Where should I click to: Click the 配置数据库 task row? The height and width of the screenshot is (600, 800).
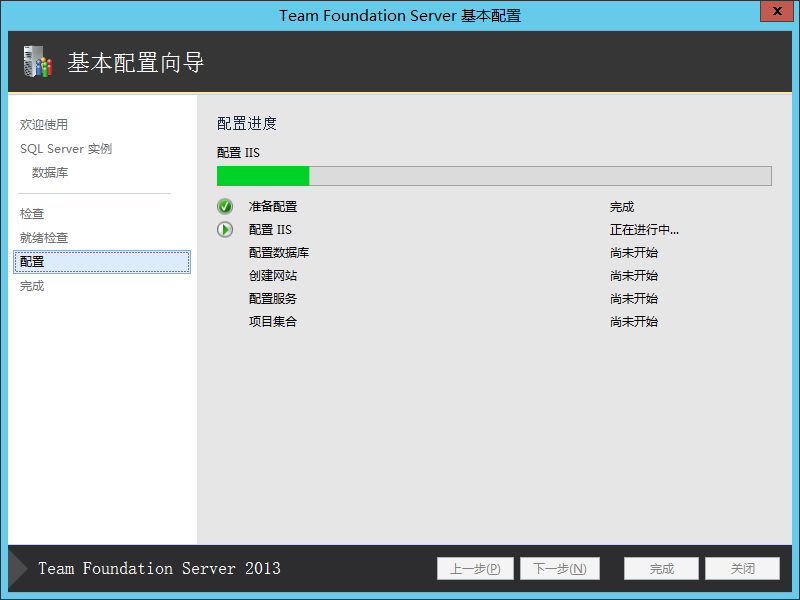[279, 253]
